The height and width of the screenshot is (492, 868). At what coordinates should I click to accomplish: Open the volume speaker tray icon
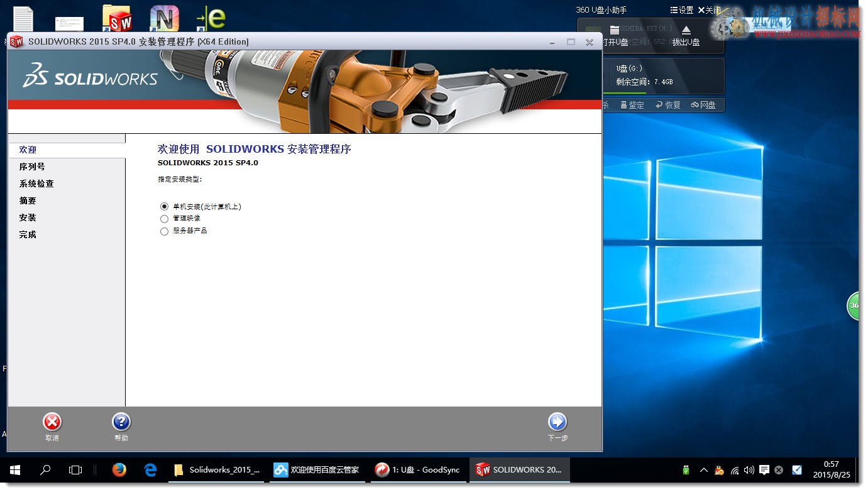click(x=749, y=470)
